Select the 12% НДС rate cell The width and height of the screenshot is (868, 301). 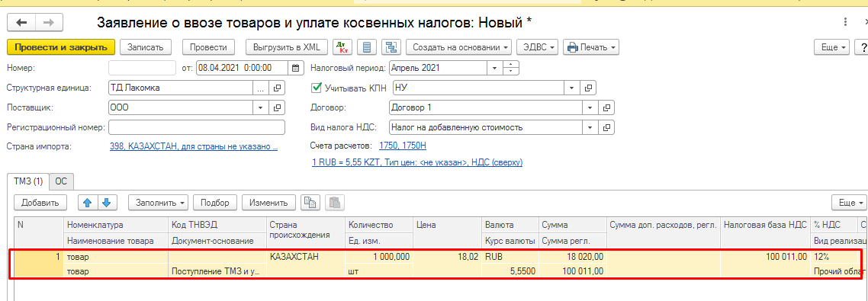point(834,258)
